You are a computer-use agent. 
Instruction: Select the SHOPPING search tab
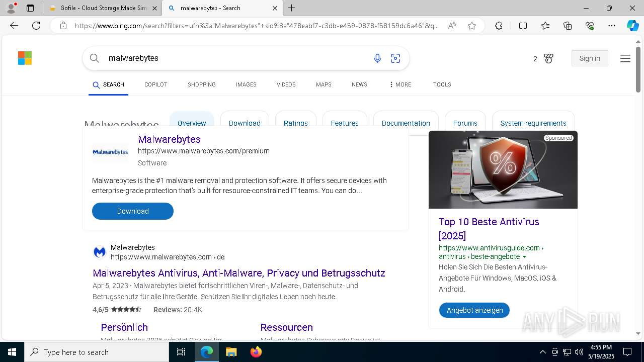pos(202,84)
